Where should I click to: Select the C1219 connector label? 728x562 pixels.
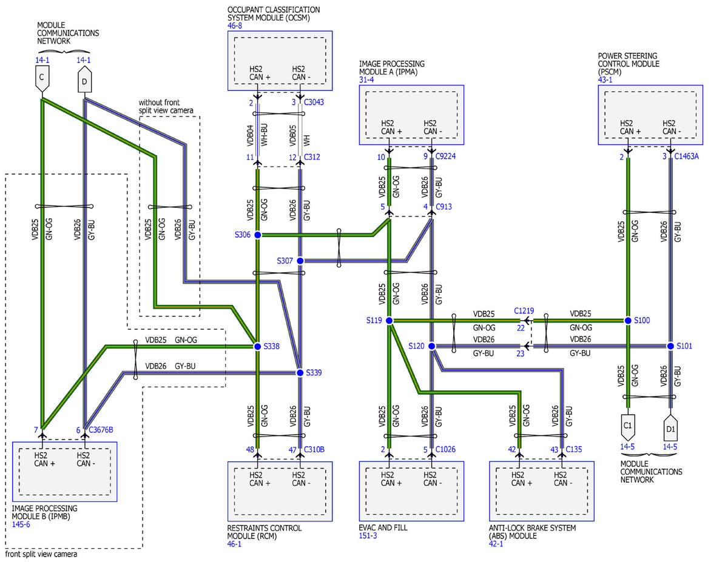click(524, 310)
